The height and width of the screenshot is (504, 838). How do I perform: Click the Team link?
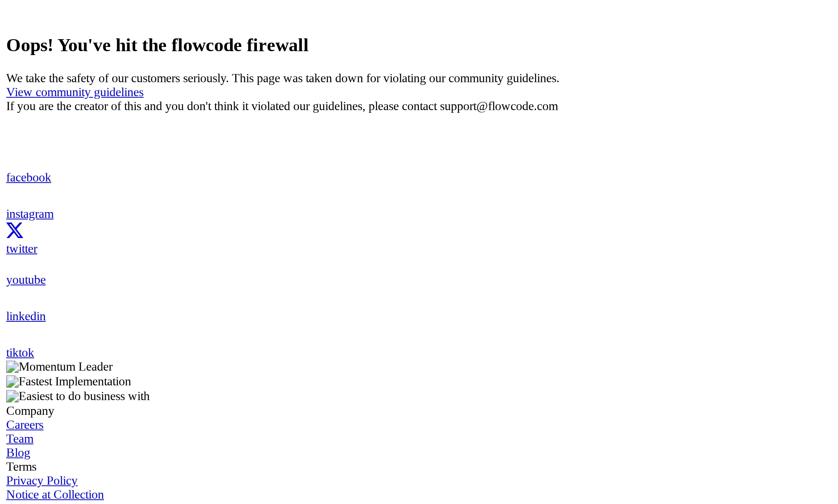(x=20, y=438)
